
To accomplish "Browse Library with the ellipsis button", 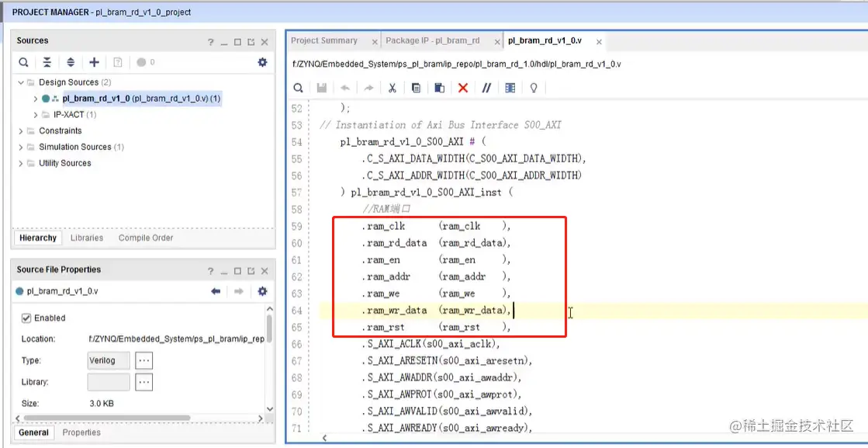I will (144, 382).
